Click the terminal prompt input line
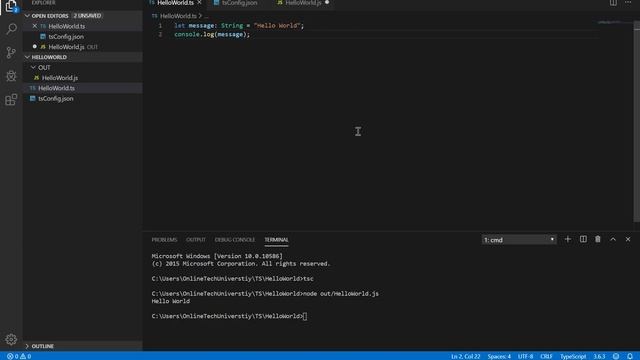The width and height of the screenshot is (640, 360). pos(306,316)
